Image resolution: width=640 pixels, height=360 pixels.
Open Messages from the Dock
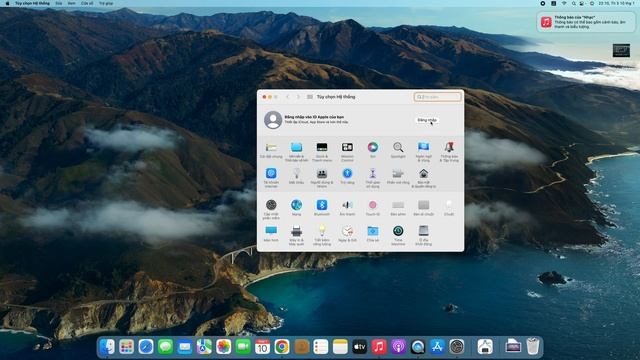click(165, 347)
